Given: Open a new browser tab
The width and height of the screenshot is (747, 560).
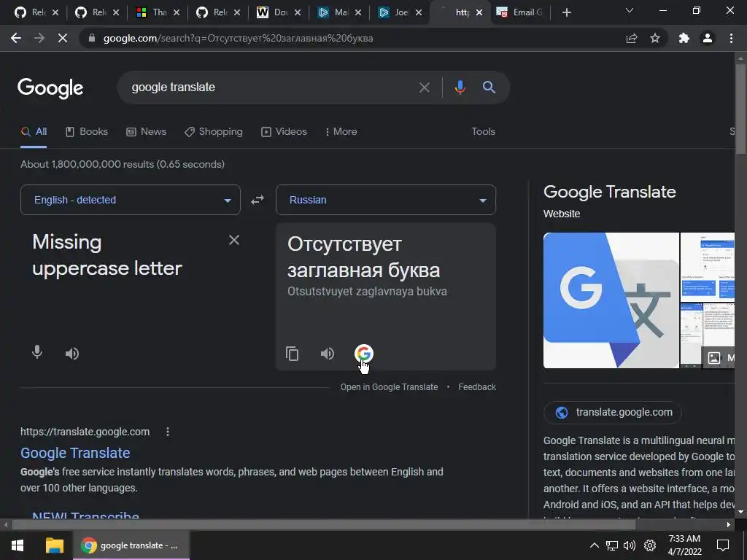Looking at the screenshot, I should pyautogui.click(x=566, y=12).
